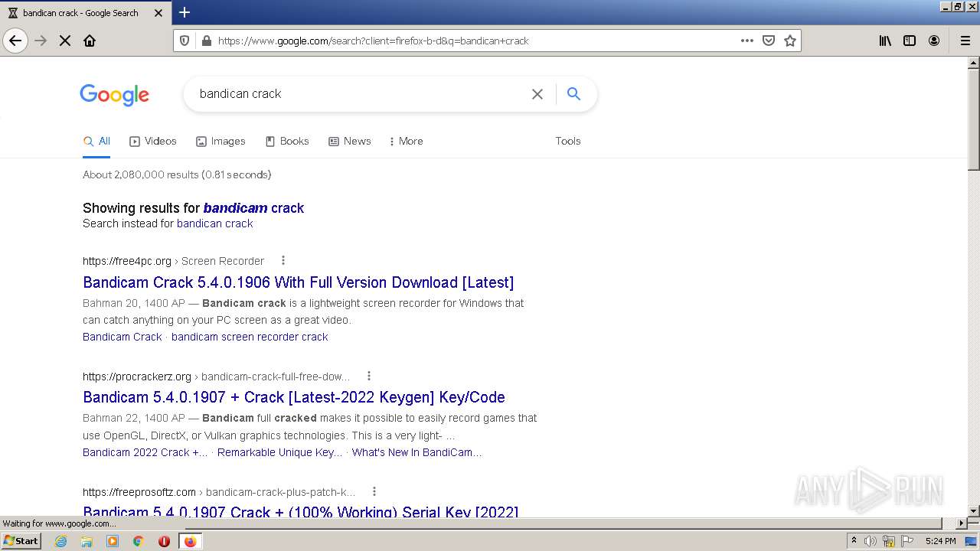980x551 pixels.
Task: Open the 'Remarkable Unique Key...' sitelink
Action: (279, 452)
